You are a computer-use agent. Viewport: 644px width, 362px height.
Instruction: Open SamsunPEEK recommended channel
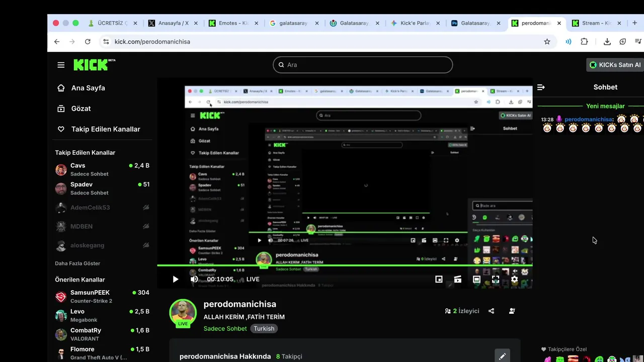point(102,297)
